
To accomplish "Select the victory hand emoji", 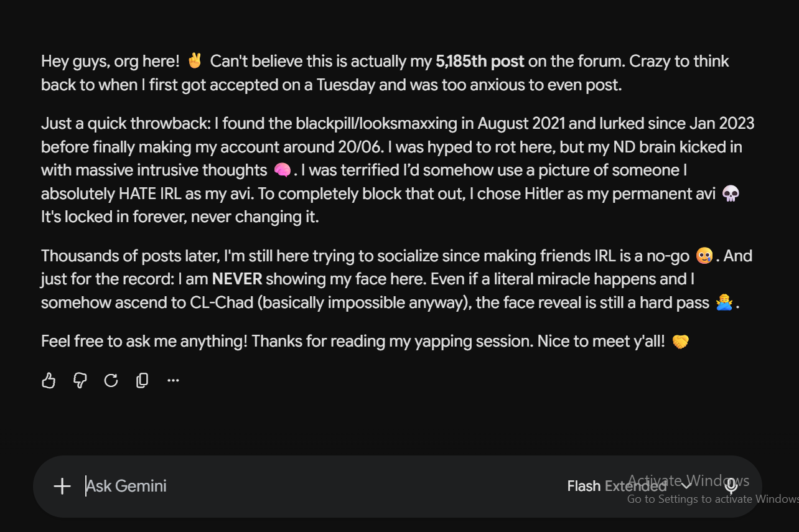I will coord(194,61).
